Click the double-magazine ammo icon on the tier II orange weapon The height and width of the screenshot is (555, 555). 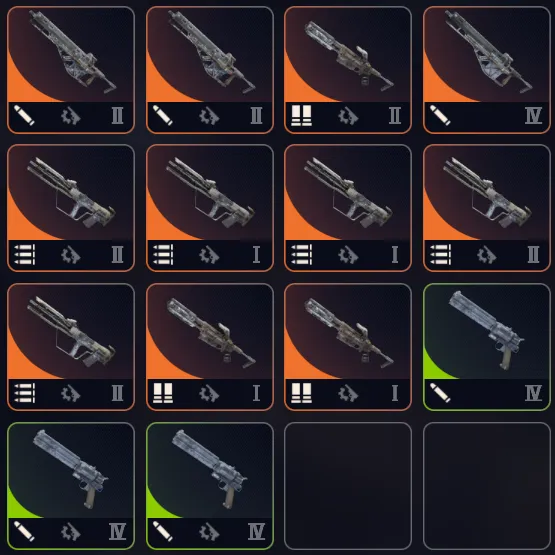tap(301, 115)
